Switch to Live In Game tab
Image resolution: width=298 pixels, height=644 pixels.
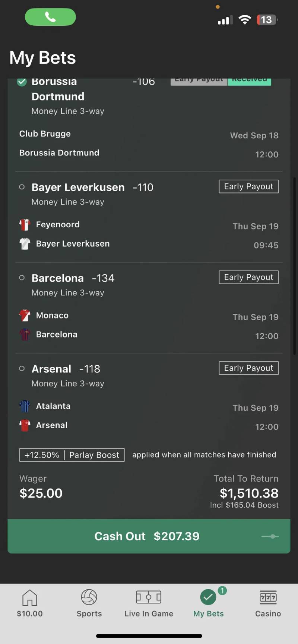(149, 603)
